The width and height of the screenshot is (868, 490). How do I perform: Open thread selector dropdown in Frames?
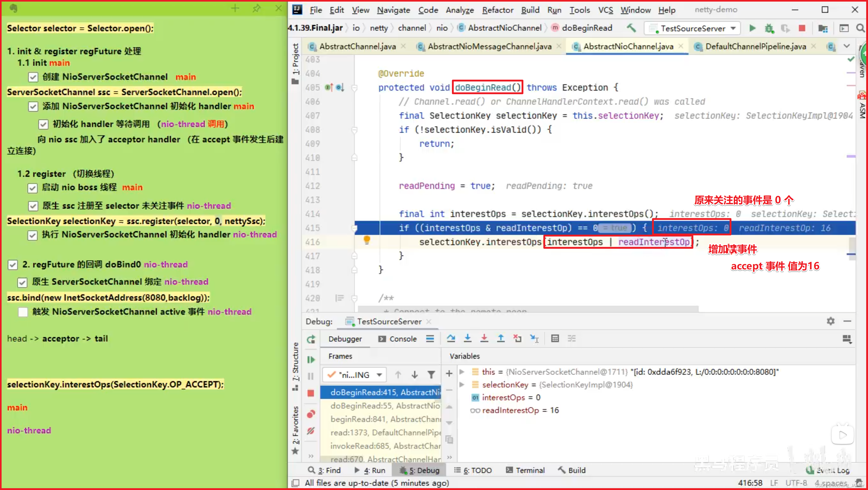point(354,374)
